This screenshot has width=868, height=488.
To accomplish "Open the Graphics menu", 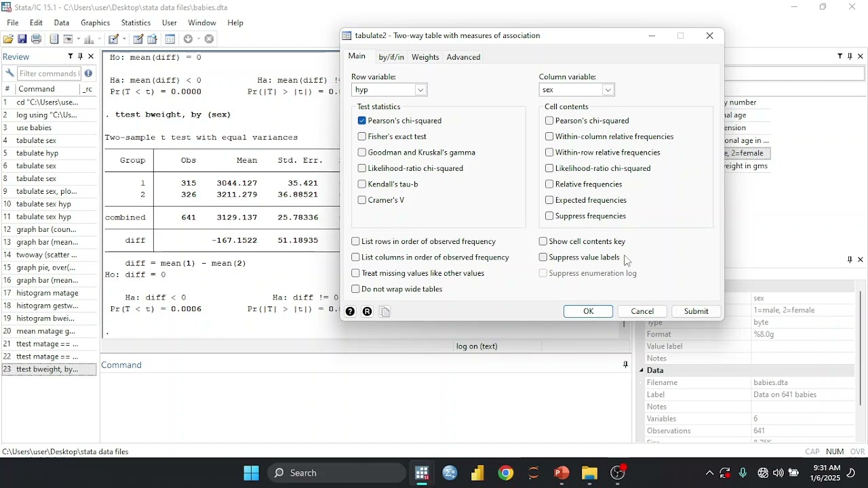I will (x=95, y=23).
